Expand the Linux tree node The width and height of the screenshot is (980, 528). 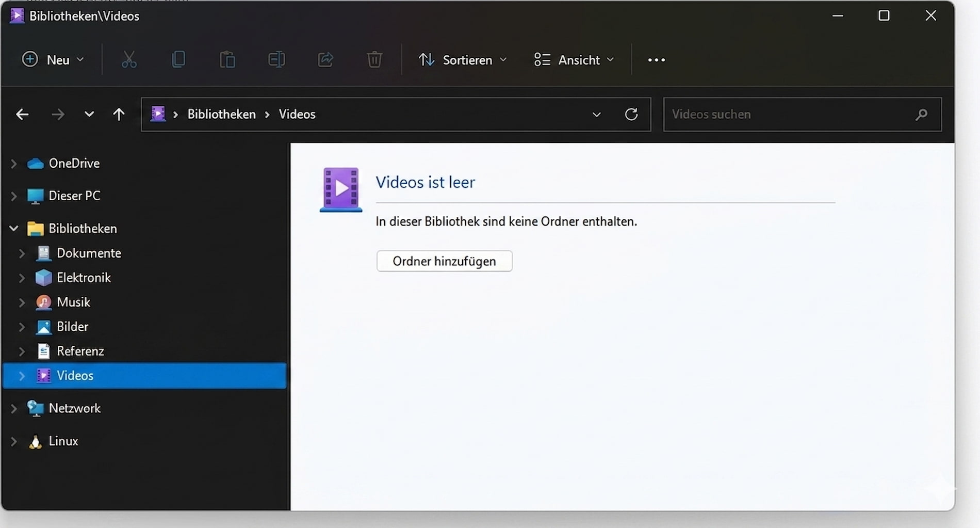[x=14, y=441]
